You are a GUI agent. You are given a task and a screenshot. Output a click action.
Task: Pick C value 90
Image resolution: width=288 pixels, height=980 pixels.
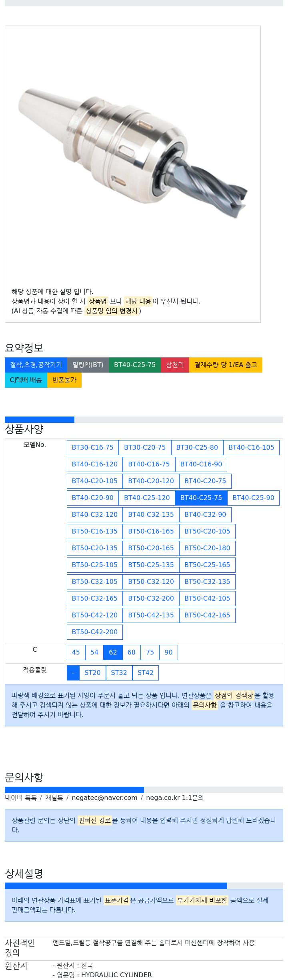pos(168,652)
